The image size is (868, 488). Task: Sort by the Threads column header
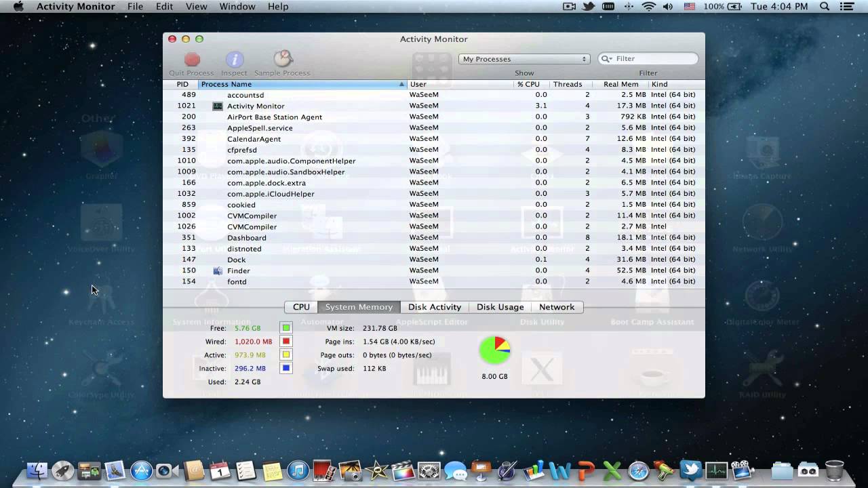[x=570, y=84]
